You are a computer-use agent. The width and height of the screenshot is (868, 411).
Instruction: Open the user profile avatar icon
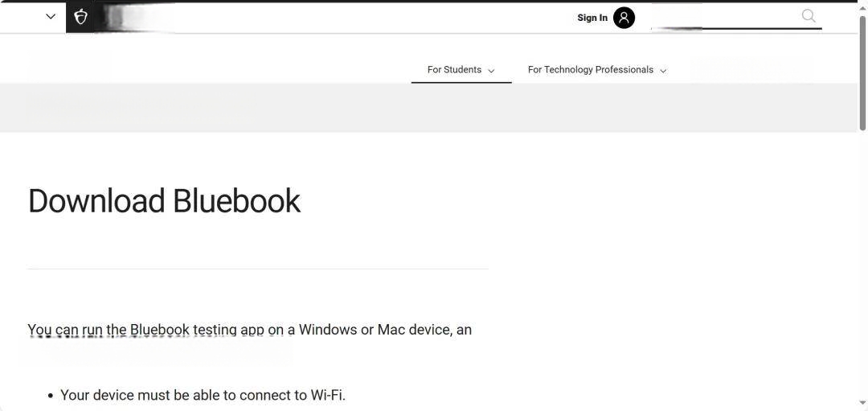(x=624, y=18)
